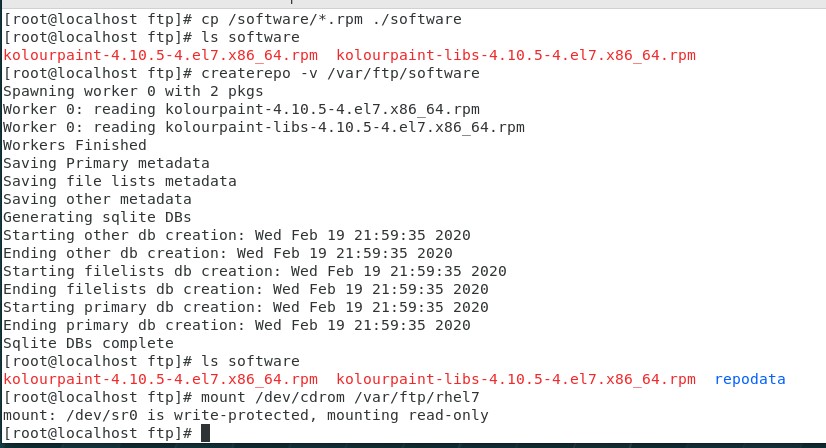Screen dimensions: 826x448
Task: Click the Saving Primary metadata line
Action: (x=106, y=163)
